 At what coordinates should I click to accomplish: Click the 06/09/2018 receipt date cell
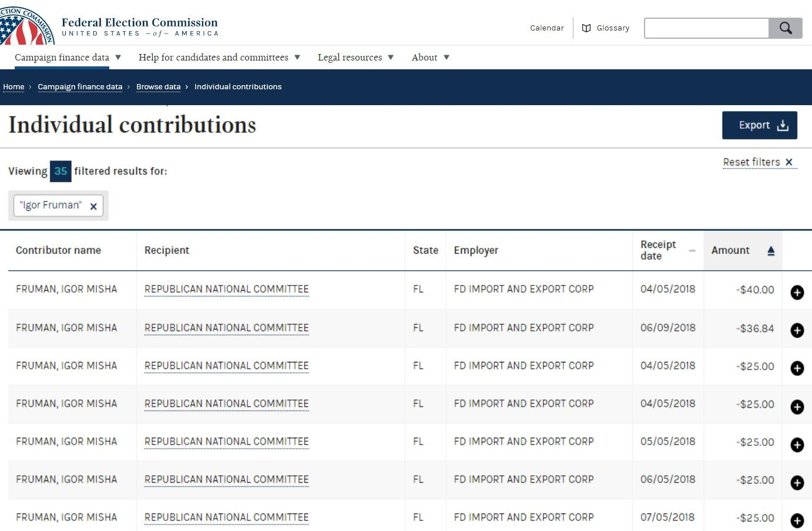tap(668, 328)
